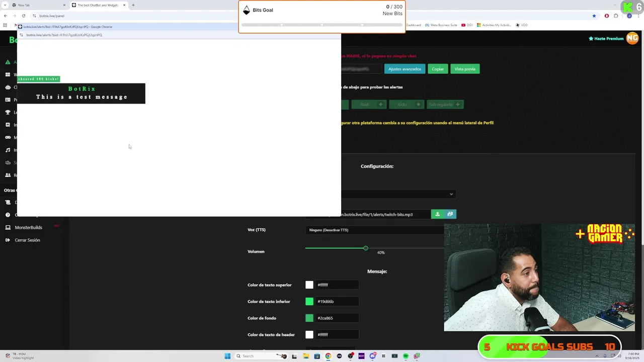Viewport: 644px width, 362px height.
Task: Open the Microsoft Store taskbar icon
Action: pyautogui.click(x=317, y=356)
